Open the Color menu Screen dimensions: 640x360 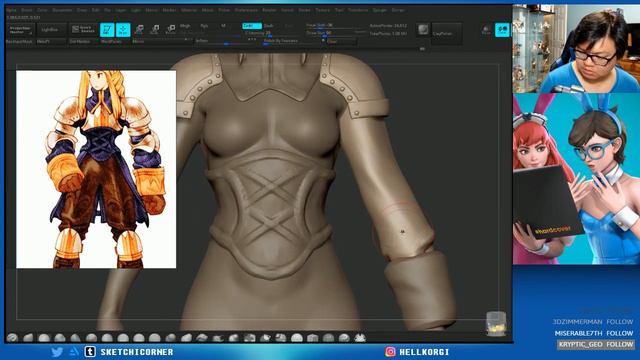pyautogui.click(x=42, y=10)
